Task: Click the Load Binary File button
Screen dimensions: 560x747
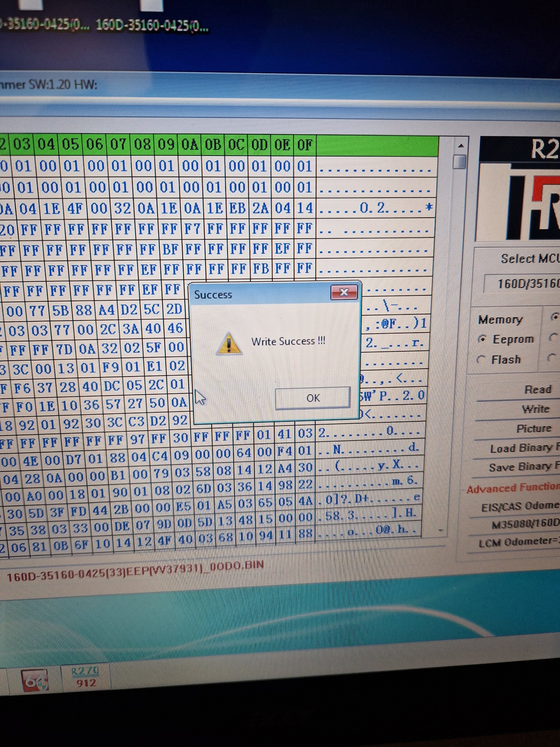Action: pos(525,448)
